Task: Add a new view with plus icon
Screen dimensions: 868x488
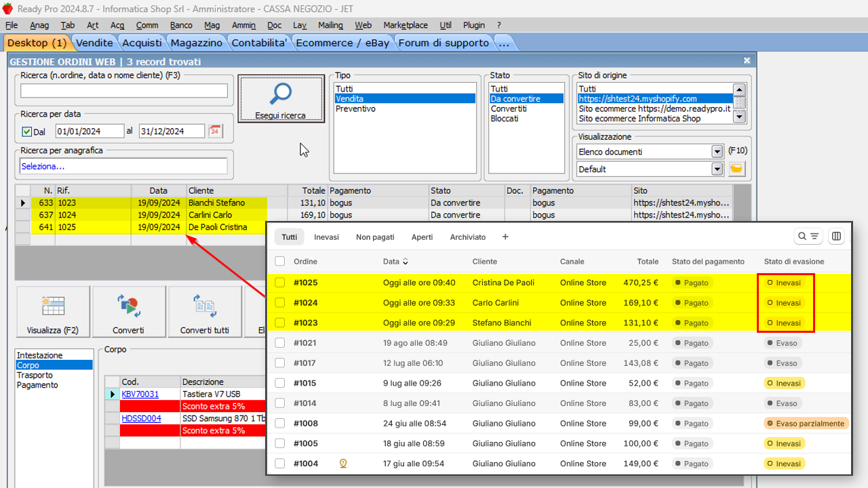Action: click(505, 237)
